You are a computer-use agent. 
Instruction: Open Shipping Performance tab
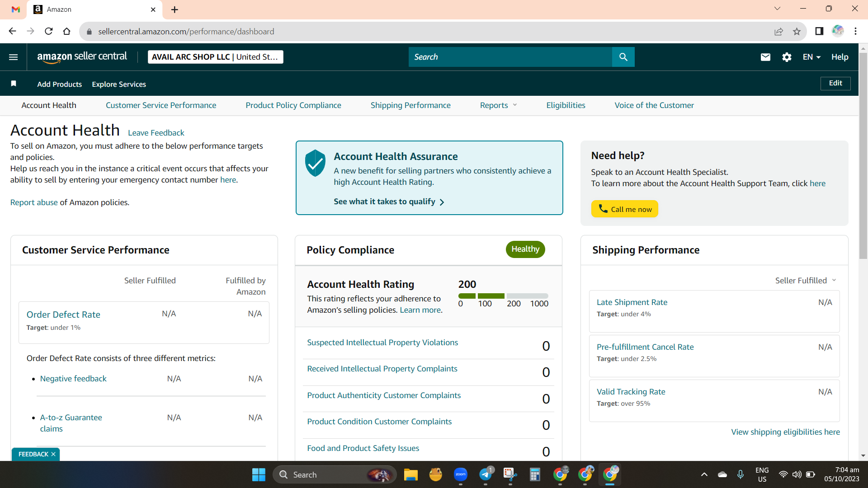point(410,105)
